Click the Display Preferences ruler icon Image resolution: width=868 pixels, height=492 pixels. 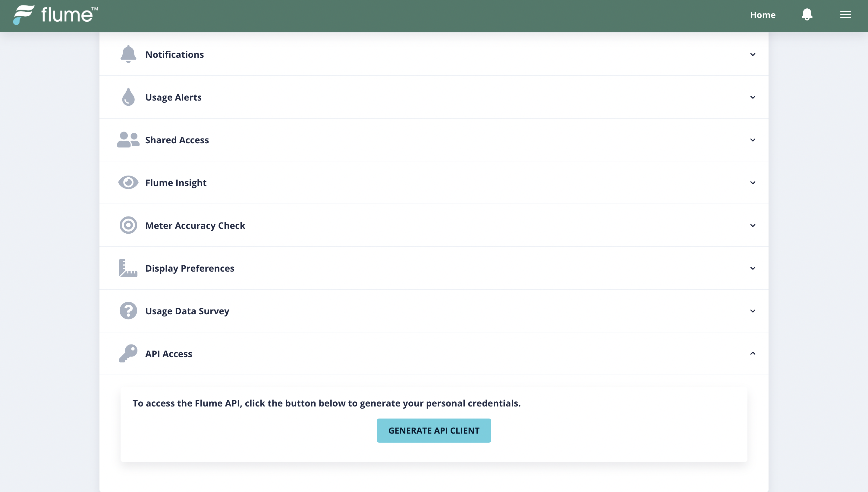coord(128,268)
